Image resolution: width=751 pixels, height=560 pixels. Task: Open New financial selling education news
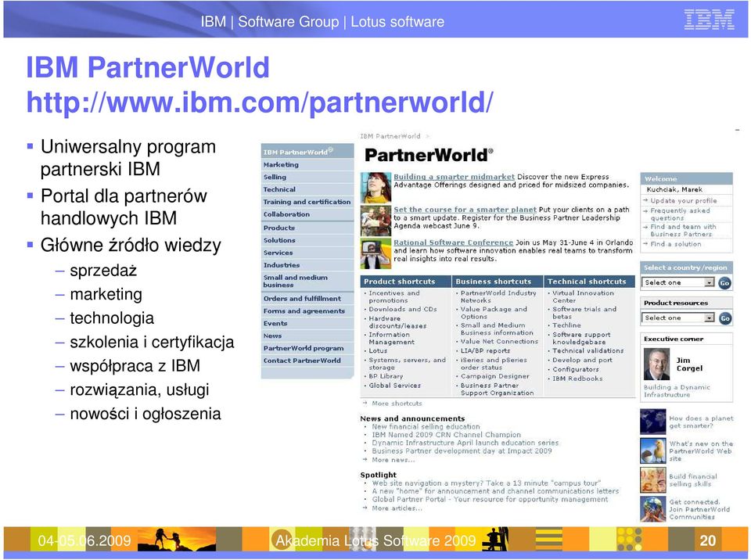(426, 426)
